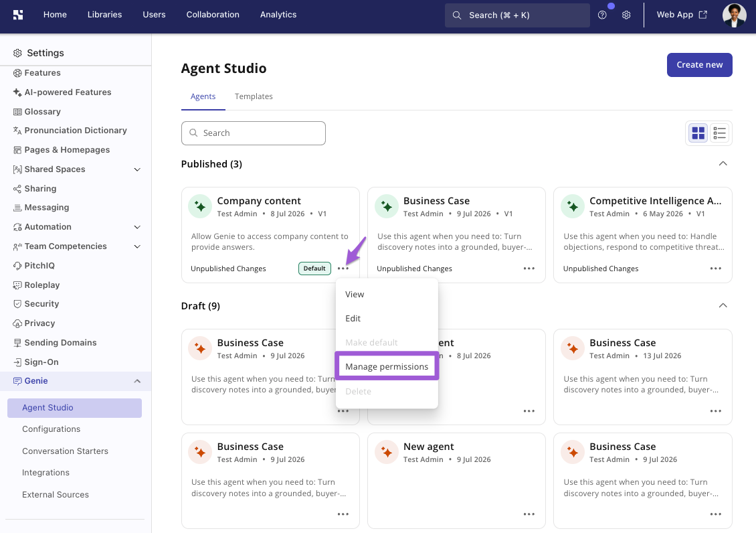Click the user profile avatar

pyautogui.click(x=735, y=15)
